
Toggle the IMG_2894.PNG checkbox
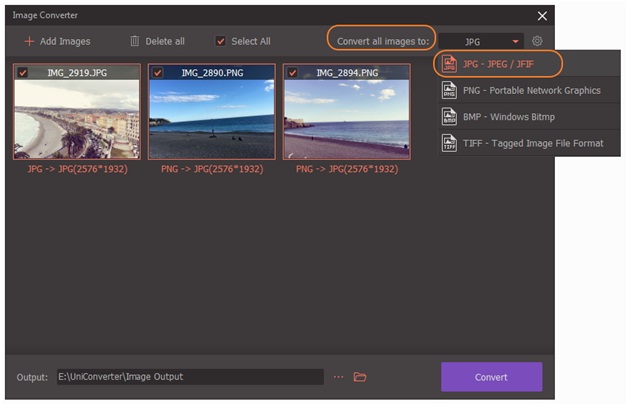point(293,73)
